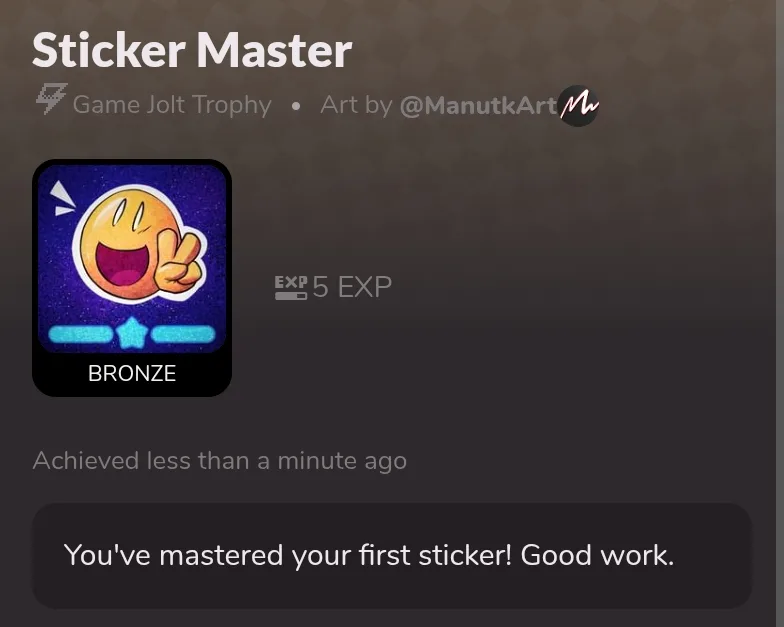
Task: Click the cyan star on trophy image
Action: click(x=132, y=334)
